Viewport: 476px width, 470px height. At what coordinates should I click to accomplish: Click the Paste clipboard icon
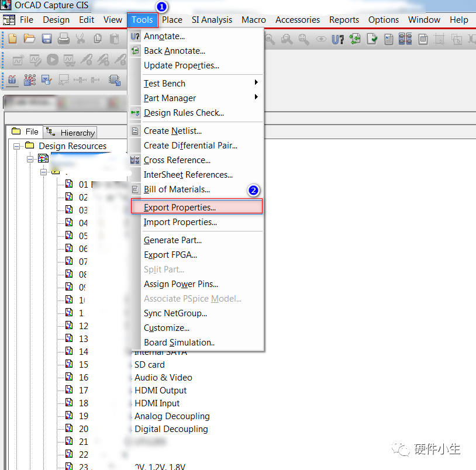[x=115, y=39]
